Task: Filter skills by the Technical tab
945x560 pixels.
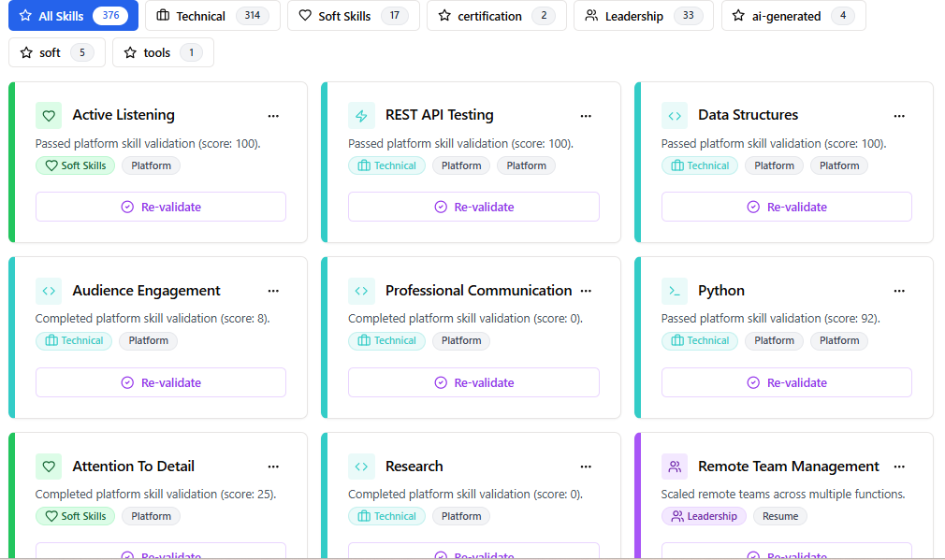Action: (x=212, y=16)
